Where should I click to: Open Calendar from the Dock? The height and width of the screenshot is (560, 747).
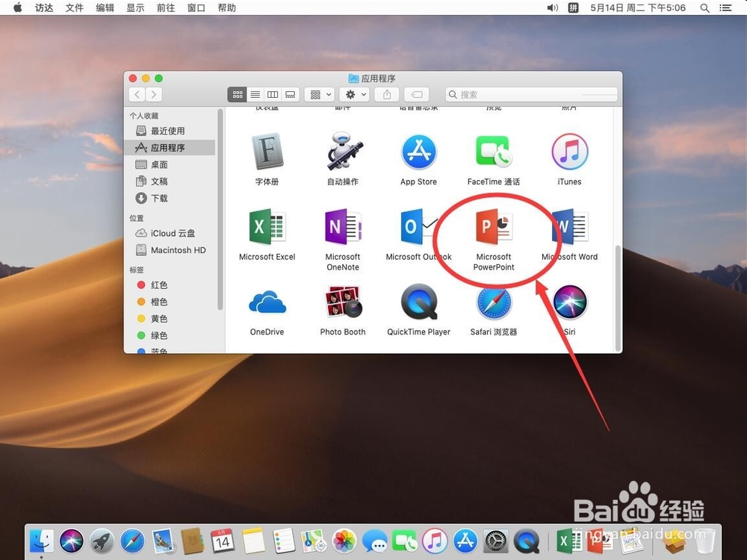[x=223, y=541]
